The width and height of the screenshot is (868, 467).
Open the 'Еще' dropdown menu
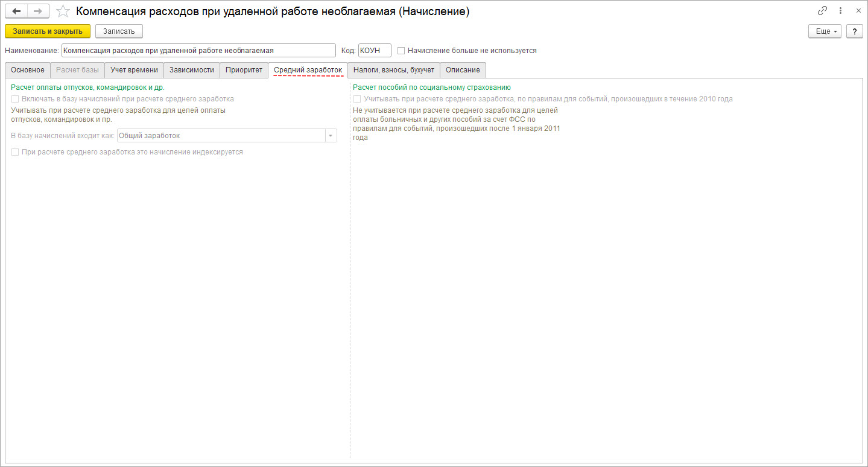[825, 31]
